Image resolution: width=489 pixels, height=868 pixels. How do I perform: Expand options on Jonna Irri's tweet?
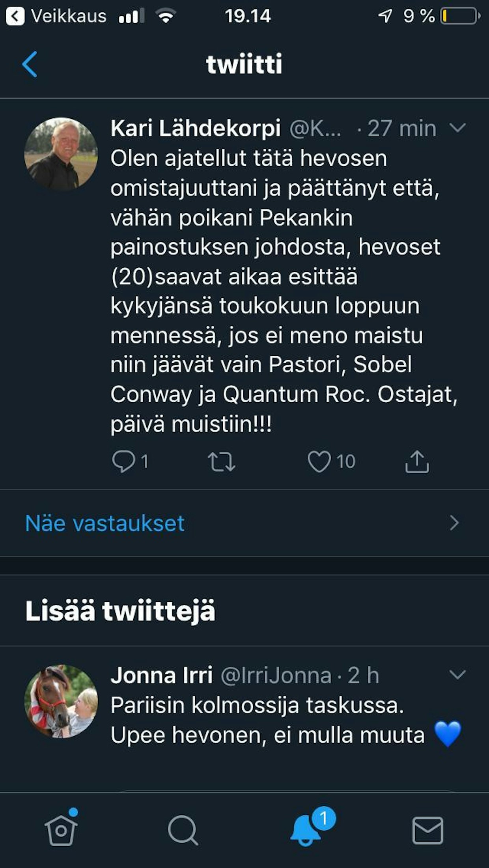(457, 675)
